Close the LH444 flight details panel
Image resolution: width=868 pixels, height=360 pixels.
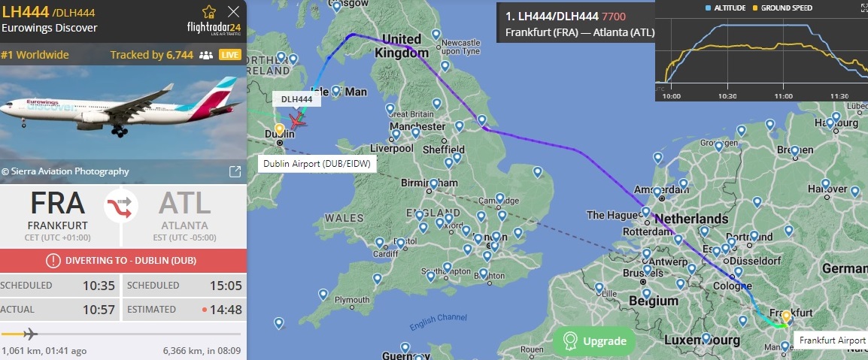pos(234,11)
